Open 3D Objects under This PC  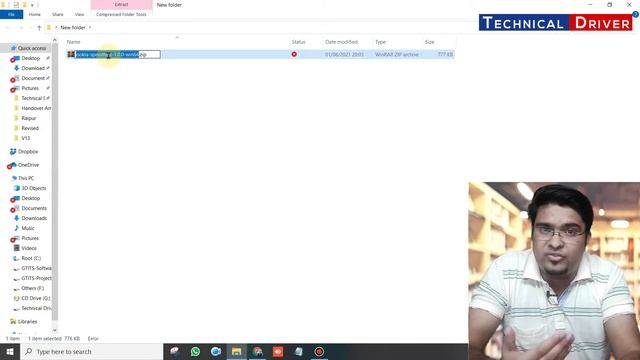33,188
